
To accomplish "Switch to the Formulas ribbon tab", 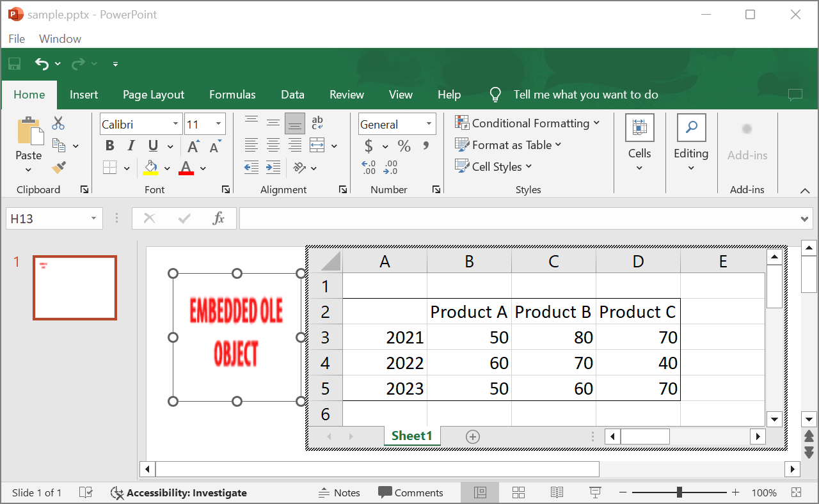I will point(232,94).
